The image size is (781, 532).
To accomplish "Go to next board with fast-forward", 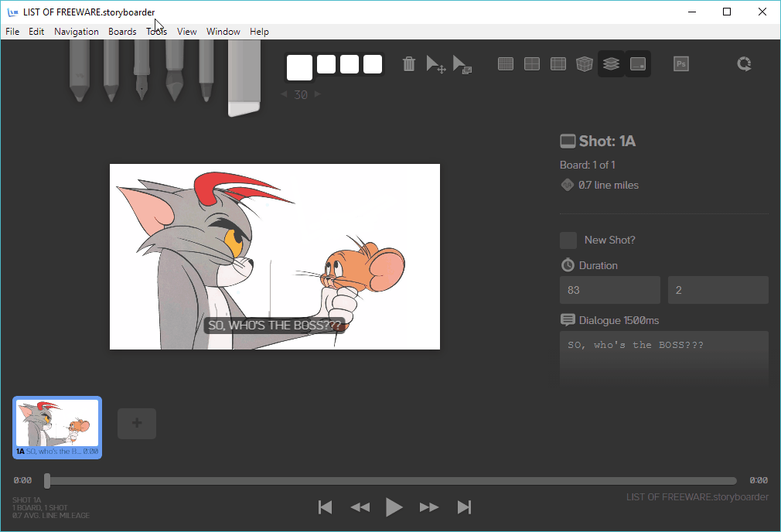I will click(429, 507).
